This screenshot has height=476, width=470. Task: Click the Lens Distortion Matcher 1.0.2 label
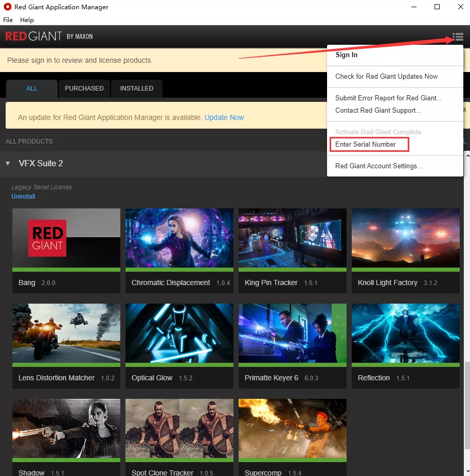pos(66,378)
